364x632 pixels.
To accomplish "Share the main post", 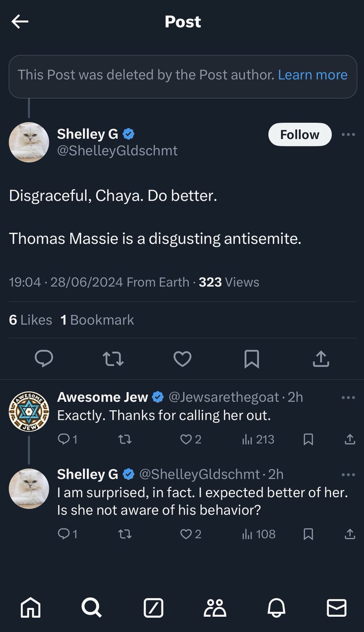I will 321,359.
